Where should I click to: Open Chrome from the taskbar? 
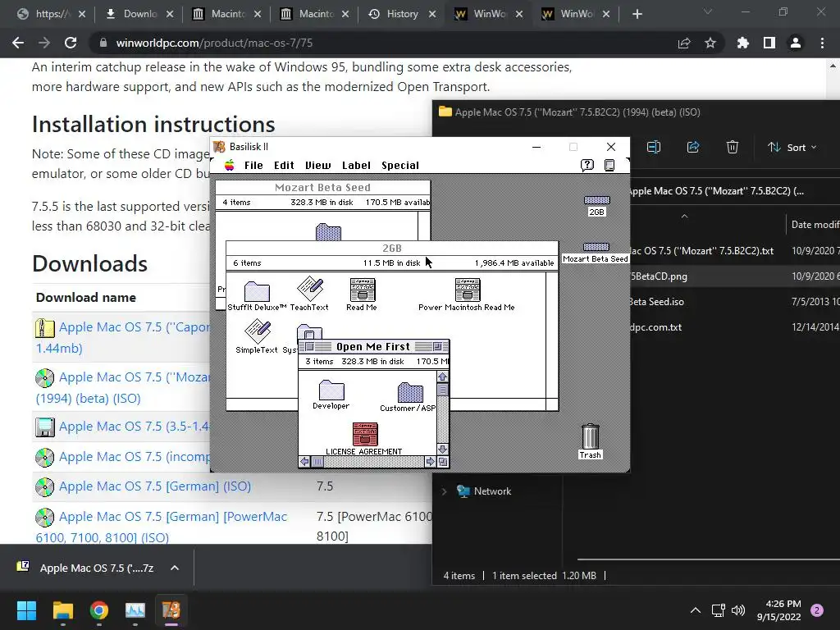tap(99, 610)
